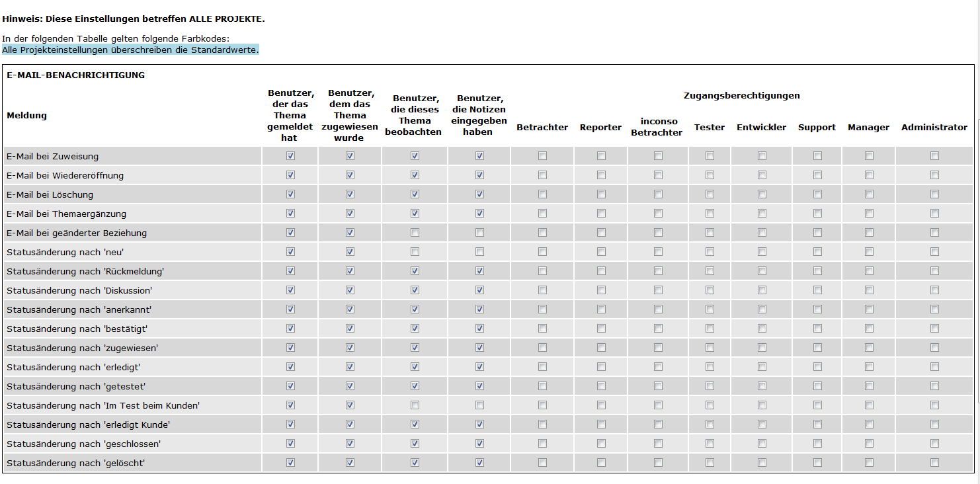Check Administrator for Statusänderung nach 'erledigt Kunde'
The image size is (980, 484).
[934, 424]
